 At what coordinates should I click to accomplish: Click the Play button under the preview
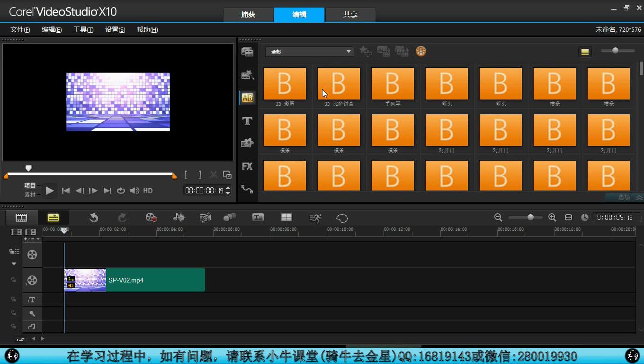pyautogui.click(x=50, y=191)
